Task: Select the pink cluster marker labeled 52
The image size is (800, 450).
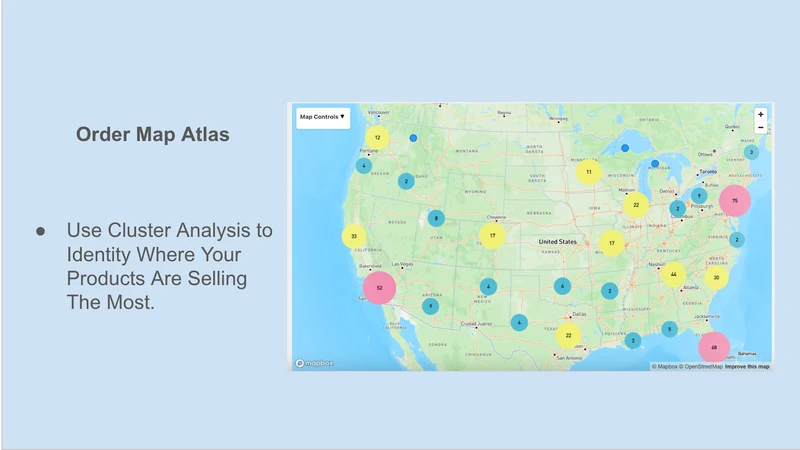Action: 379,288
